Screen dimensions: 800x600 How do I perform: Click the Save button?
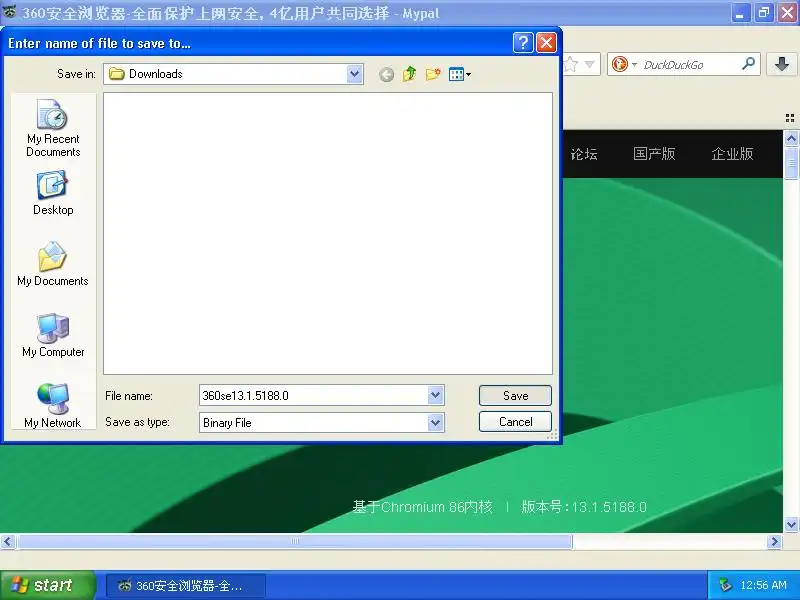click(515, 395)
